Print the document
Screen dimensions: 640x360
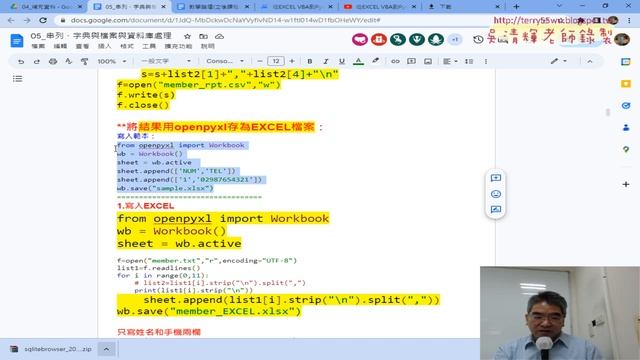pos(53,61)
